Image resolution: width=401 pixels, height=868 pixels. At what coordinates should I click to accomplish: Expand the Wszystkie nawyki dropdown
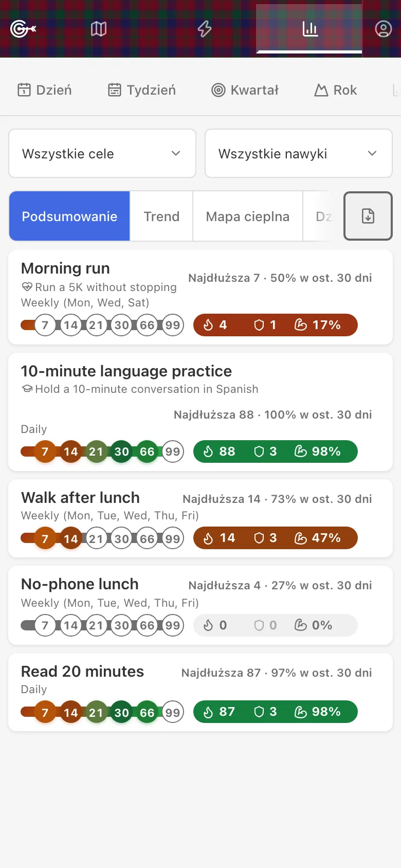coord(299,153)
